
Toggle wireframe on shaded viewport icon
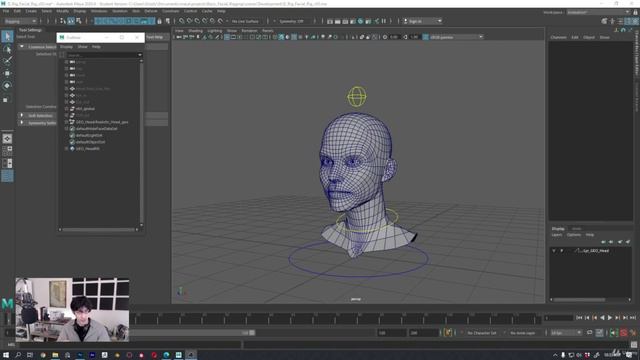pos(294,37)
